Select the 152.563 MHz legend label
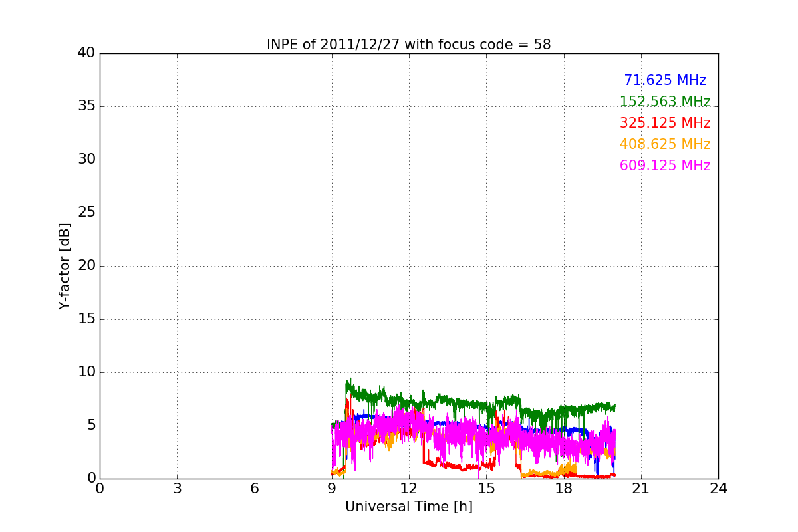Viewport: 798px width, 532px height. pyautogui.click(x=665, y=102)
